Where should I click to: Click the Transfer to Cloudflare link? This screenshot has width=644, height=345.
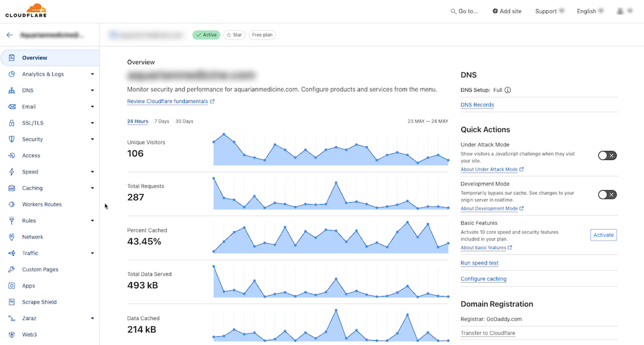[488, 333]
